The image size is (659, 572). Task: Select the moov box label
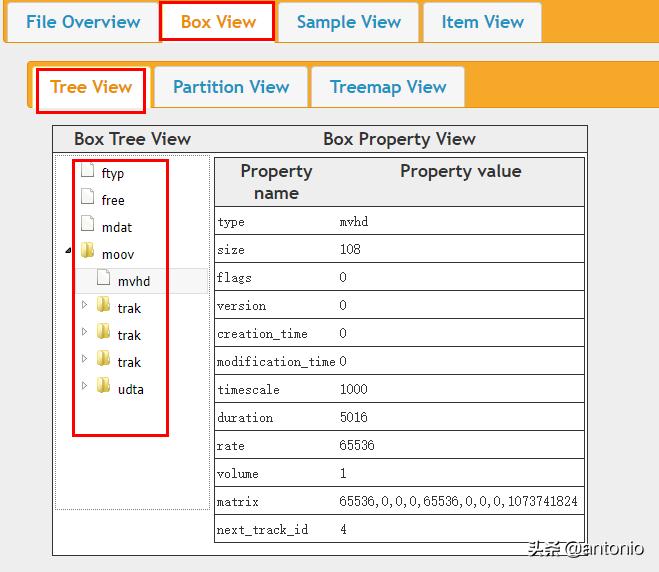(118, 254)
